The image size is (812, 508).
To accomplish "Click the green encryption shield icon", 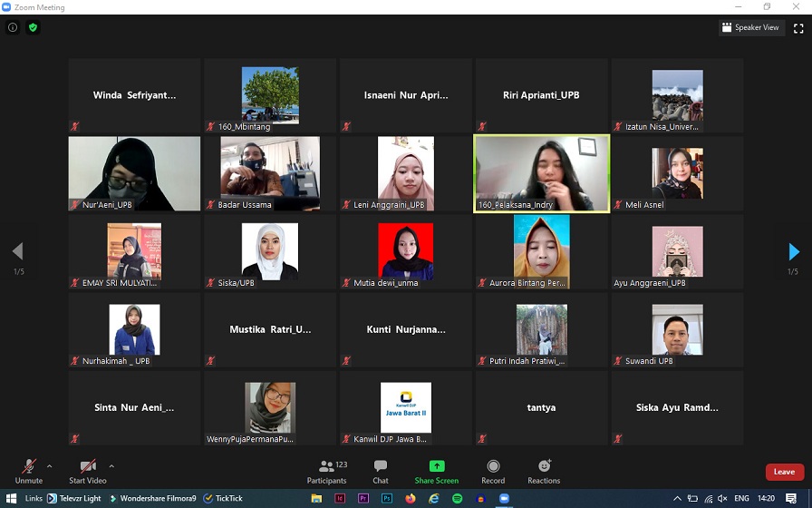I will 34,27.
